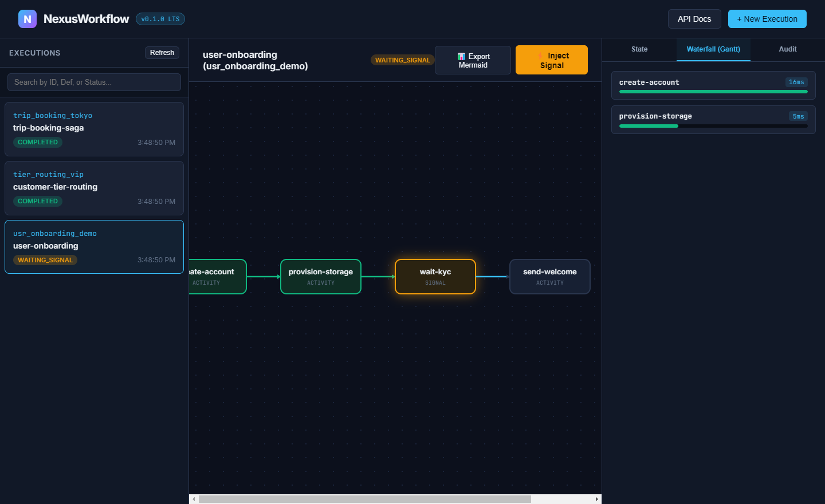Screen dimensions: 825x504
Task: Click the WAITING_SIGNAL badge on usr_onboarding_demo card
Action: pyautogui.click(x=45, y=260)
